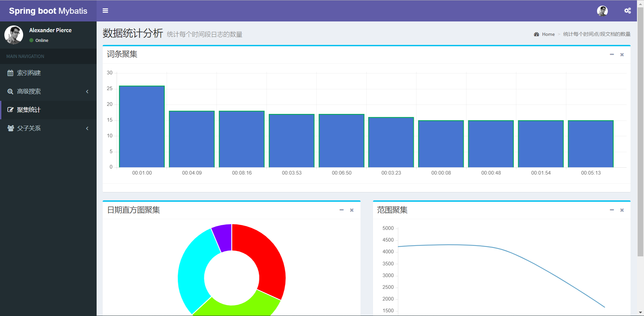Open the 高级搜索 menu item
Image resolution: width=644 pixels, height=316 pixels.
point(48,91)
